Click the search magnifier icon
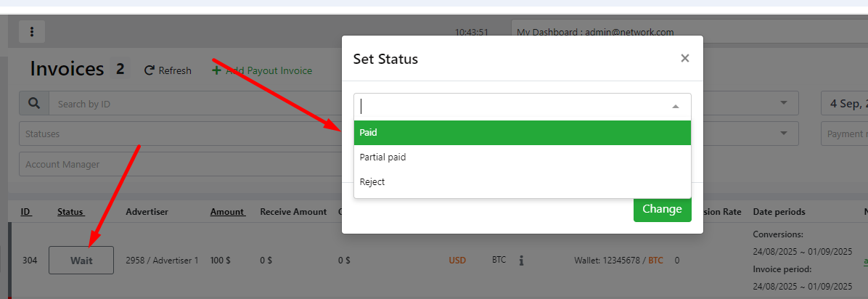 (33, 104)
